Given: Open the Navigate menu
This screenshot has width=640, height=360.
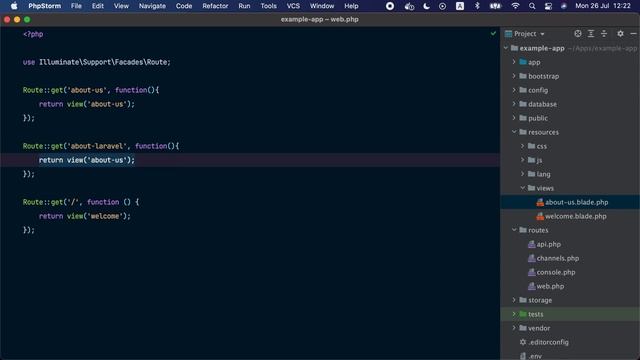Looking at the screenshot, I should (152, 6).
